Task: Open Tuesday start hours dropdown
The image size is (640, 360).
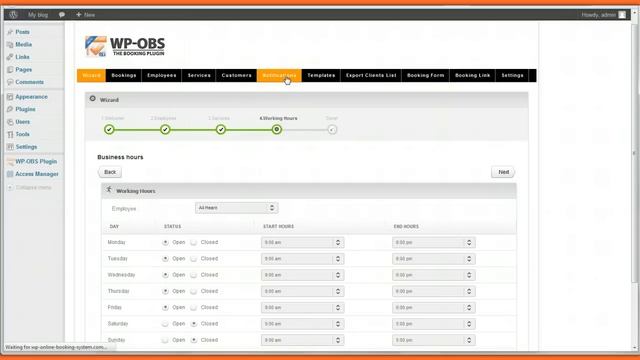Action: pyautogui.click(x=302, y=259)
